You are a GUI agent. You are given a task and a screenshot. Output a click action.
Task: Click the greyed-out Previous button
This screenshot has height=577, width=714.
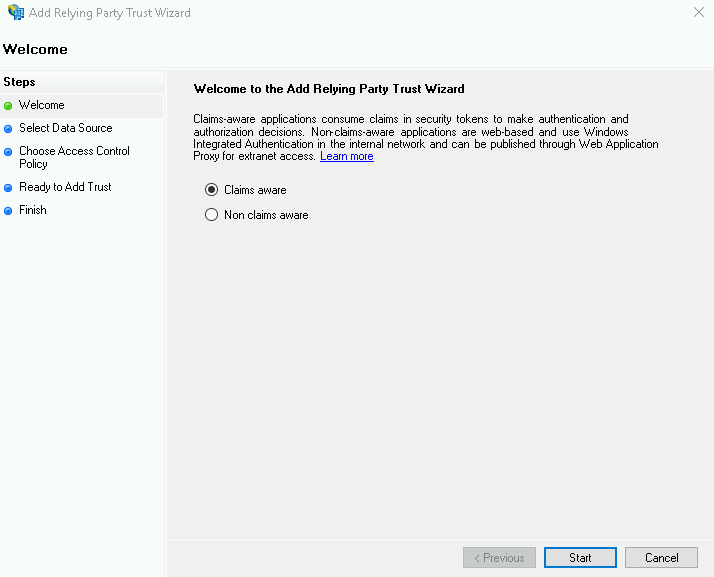tap(499, 558)
